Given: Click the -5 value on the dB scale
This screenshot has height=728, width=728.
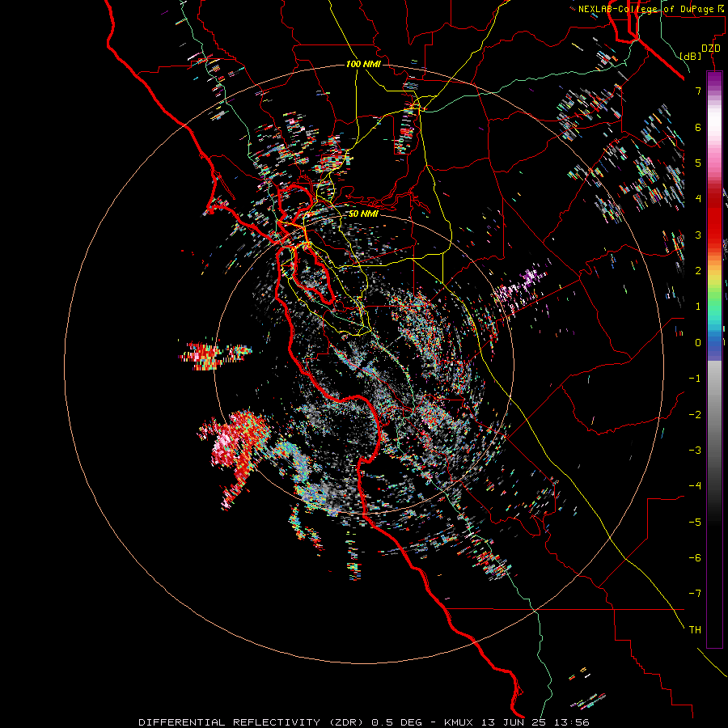Looking at the screenshot, I should 695,523.
